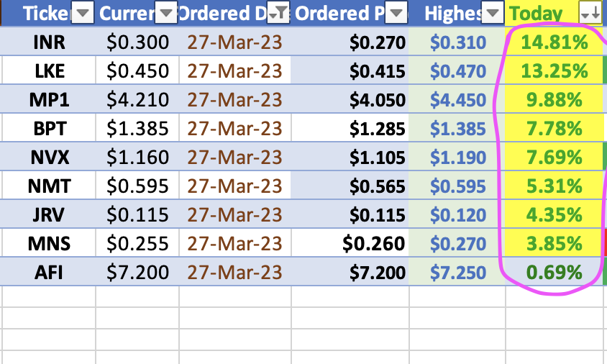
Task: Select the 3.85% today gain cell
Action: coord(554,243)
